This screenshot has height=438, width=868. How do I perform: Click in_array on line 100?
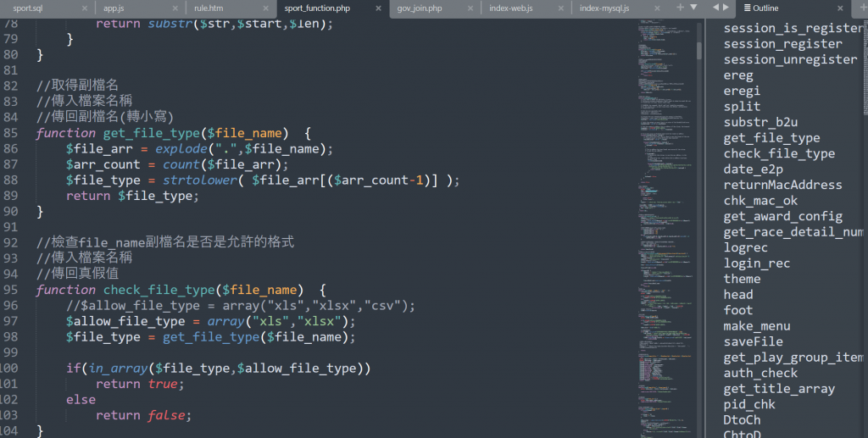pos(118,369)
